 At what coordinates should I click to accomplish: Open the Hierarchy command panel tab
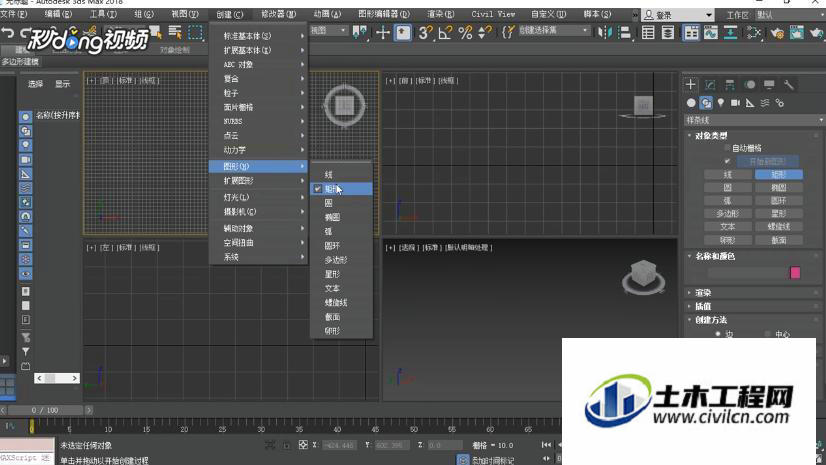(730, 84)
